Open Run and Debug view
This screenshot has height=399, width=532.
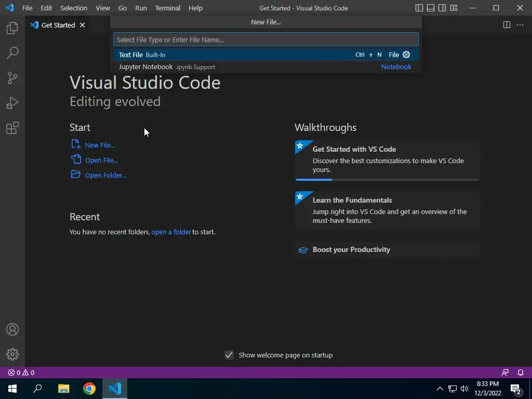click(x=12, y=103)
